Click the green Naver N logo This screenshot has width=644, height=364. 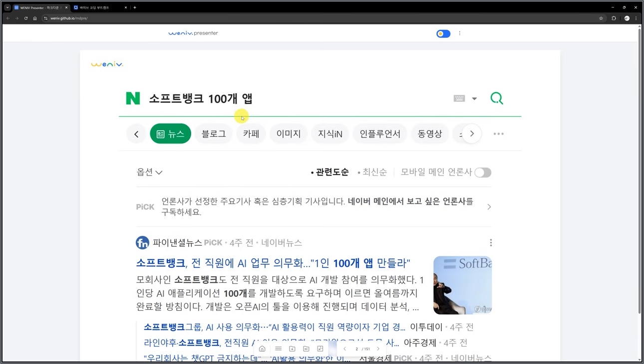click(133, 98)
